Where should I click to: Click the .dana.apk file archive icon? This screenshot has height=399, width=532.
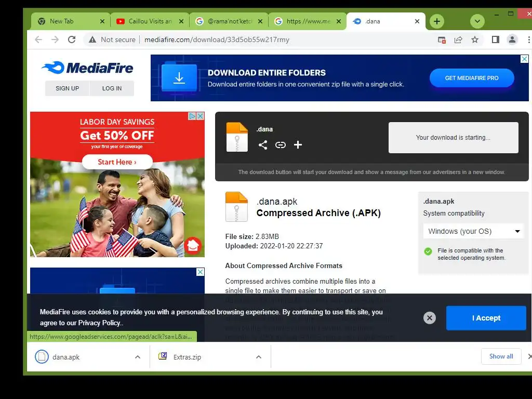point(236,207)
